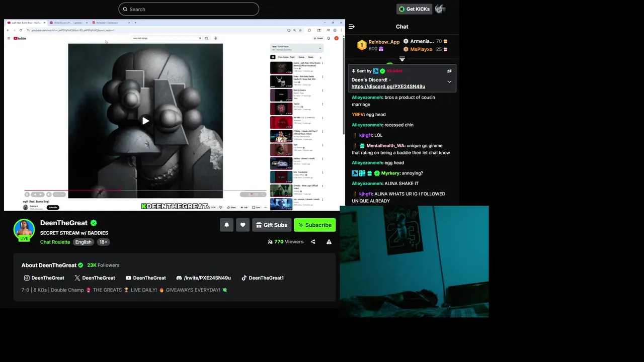Toggle the notification bell for DeenTheGreat
Screen dimensions: 644x362
(x=226, y=225)
